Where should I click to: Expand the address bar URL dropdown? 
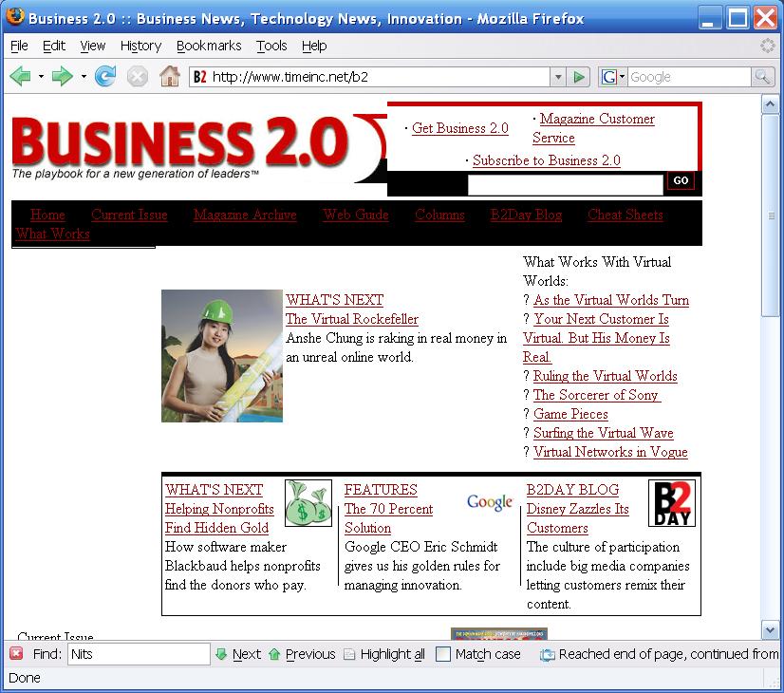557,77
